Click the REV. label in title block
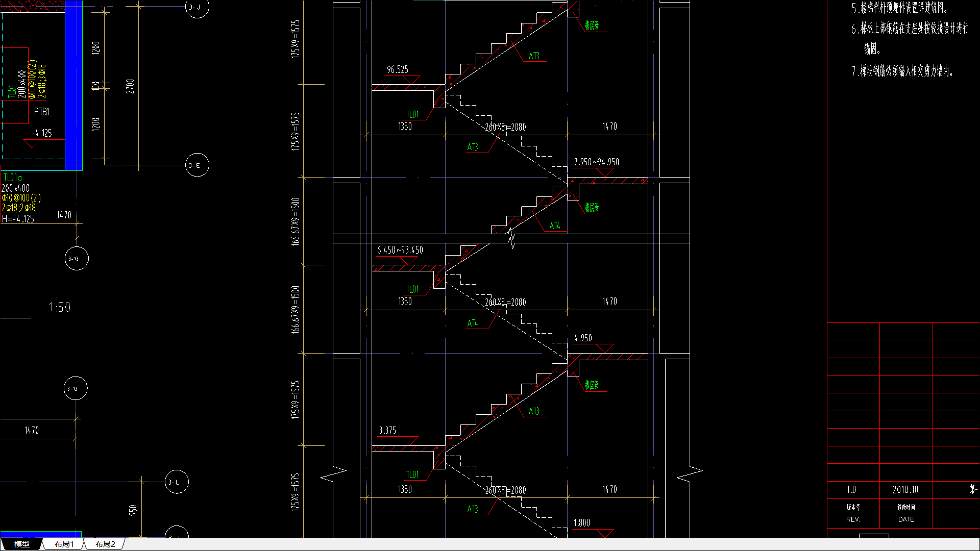This screenshot has height=551, width=980. click(853, 519)
